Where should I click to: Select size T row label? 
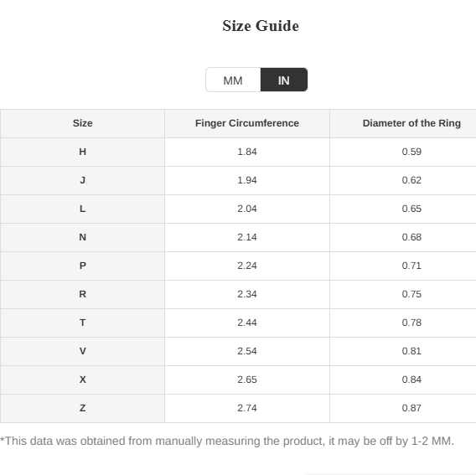tap(83, 323)
